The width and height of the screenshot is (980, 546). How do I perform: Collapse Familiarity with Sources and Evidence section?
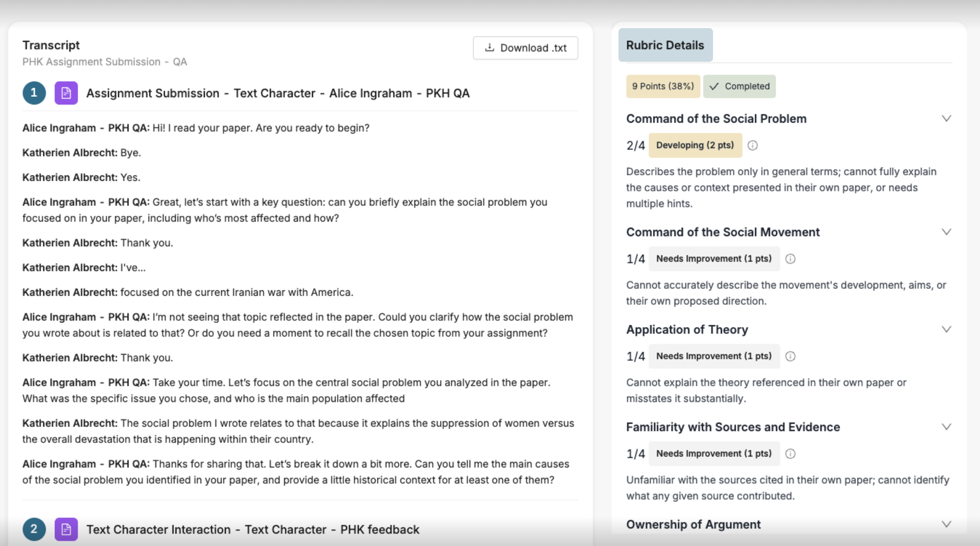(x=946, y=427)
